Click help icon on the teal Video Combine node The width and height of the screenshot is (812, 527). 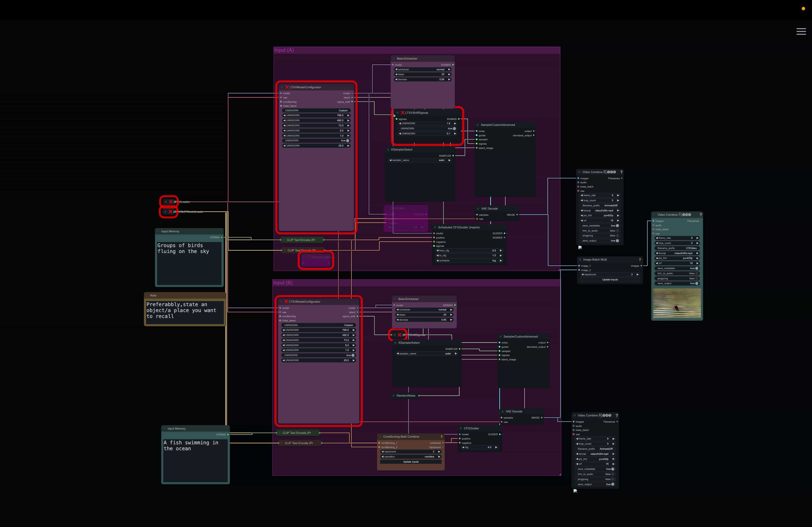701,215
